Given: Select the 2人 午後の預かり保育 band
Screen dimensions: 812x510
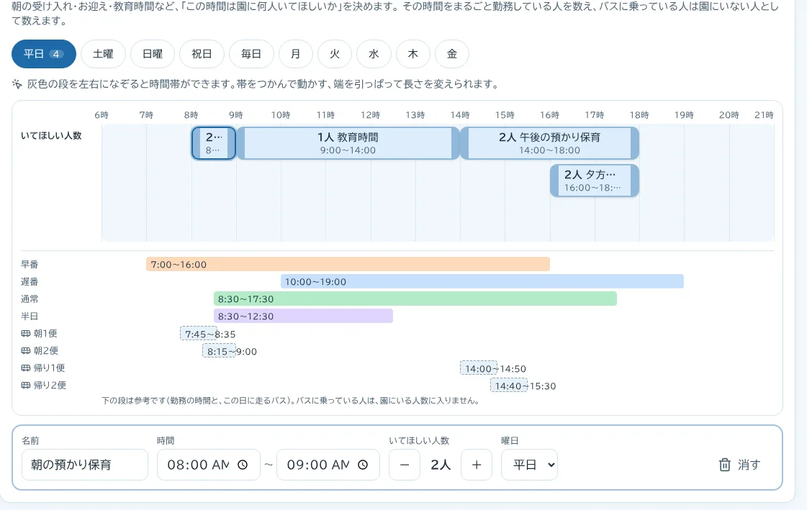Looking at the screenshot, I should 549,143.
